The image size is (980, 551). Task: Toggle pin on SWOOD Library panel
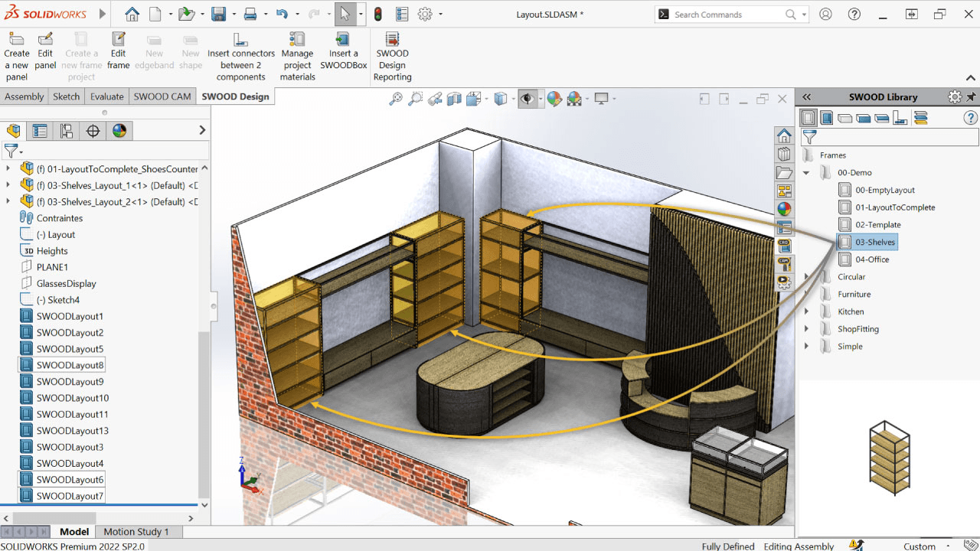tap(971, 97)
